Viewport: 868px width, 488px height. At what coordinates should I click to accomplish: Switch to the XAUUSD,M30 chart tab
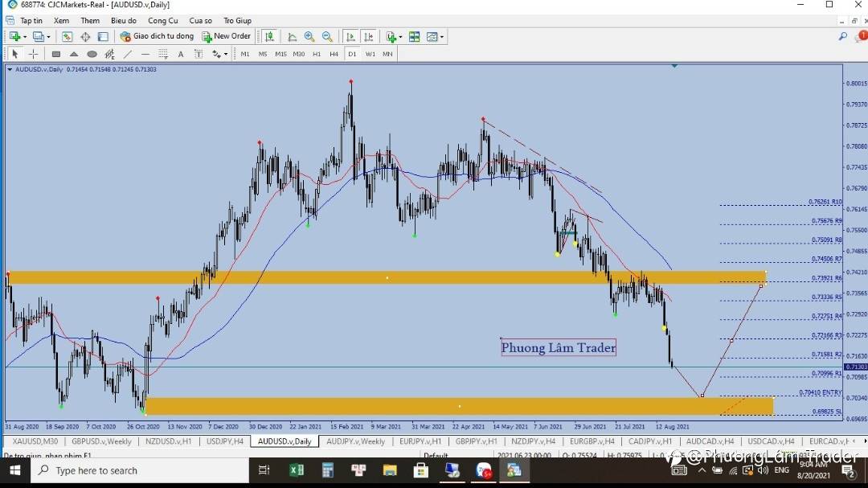pyautogui.click(x=35, y=441)
